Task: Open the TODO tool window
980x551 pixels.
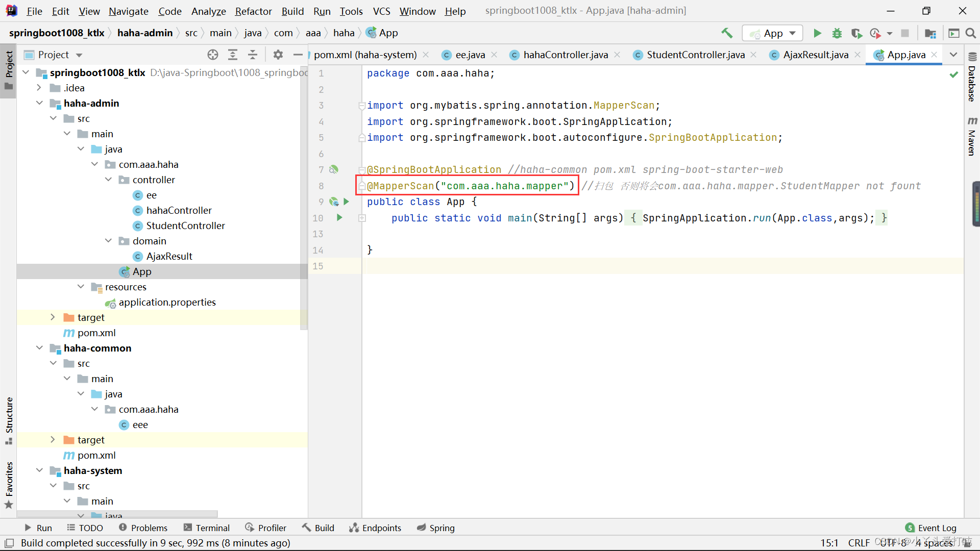Action: (x=85, y=528)
